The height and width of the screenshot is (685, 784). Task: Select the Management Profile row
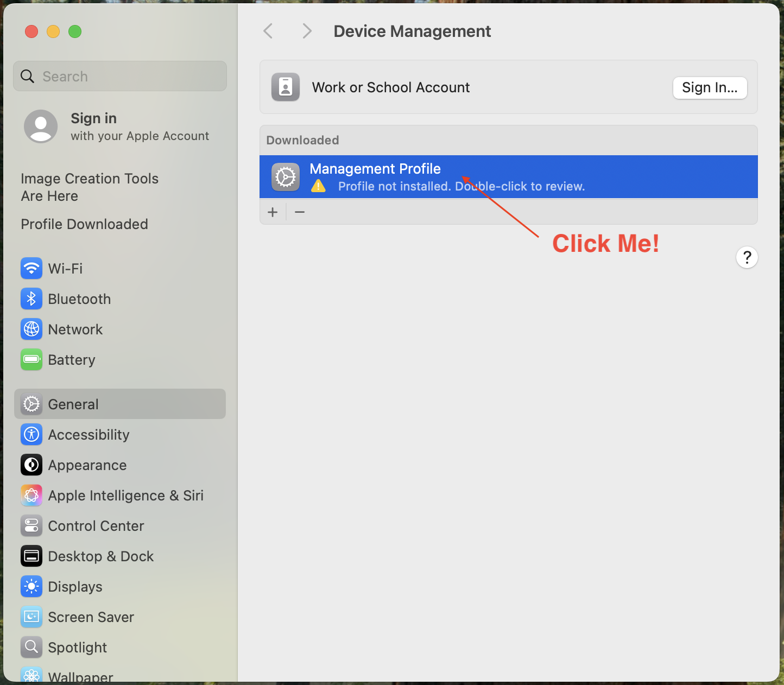coord(509,177)
